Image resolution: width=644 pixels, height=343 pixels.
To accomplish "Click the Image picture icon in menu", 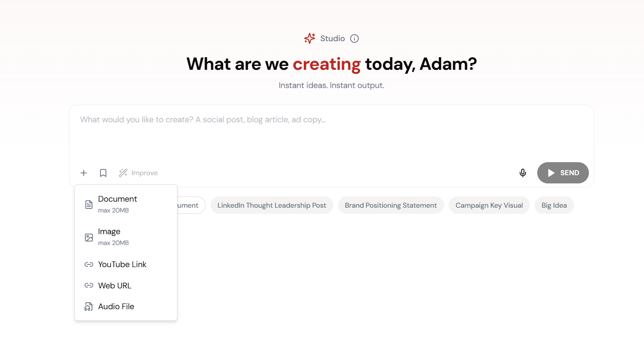I will click(89, 237).
